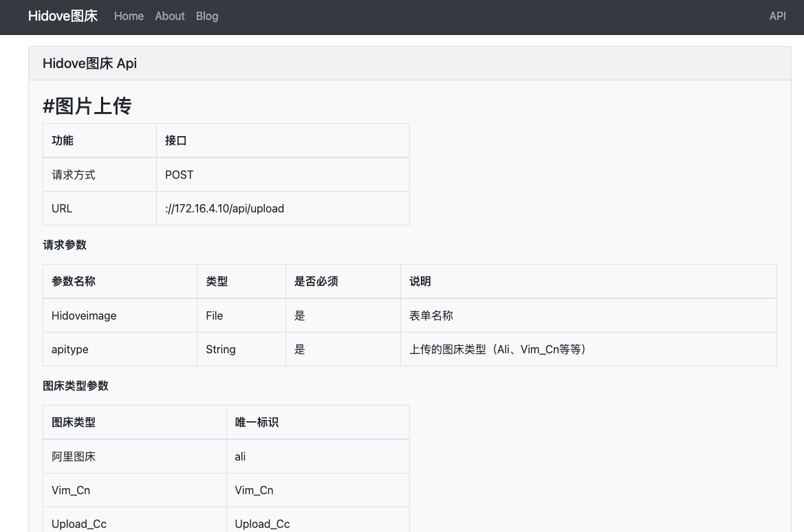Select the 'apitype' parameter cell
Screen dimensions: 804x532
(x=120, y=350)
